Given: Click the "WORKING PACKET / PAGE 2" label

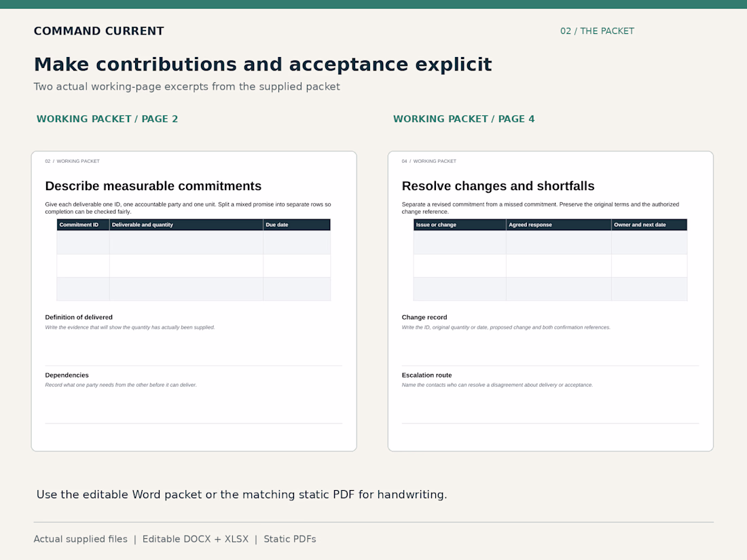Looking at the screenshot, I should (107, 119).
